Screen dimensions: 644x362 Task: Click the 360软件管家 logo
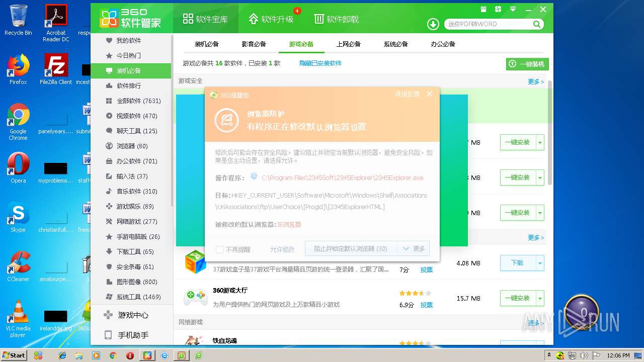point(131,18)
